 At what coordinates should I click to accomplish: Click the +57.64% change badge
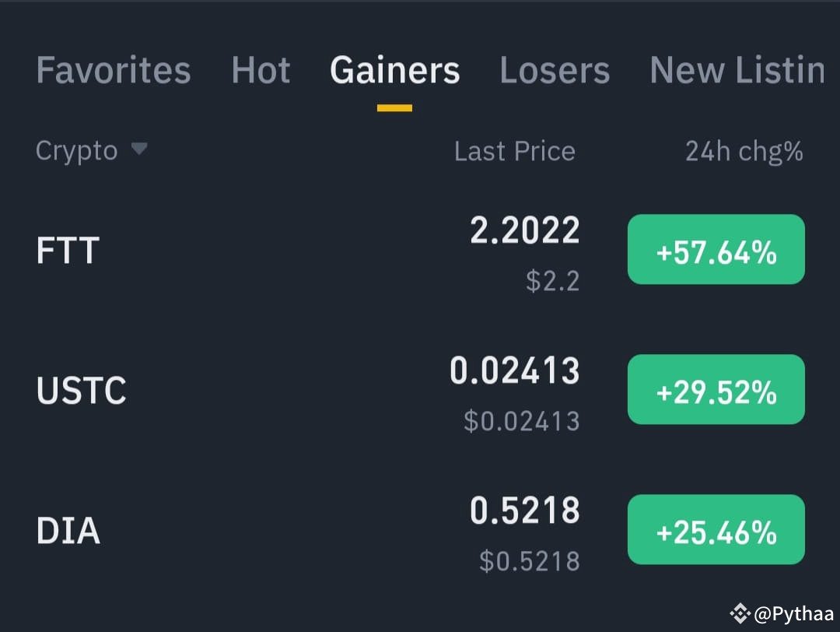(x=716, y=249)
